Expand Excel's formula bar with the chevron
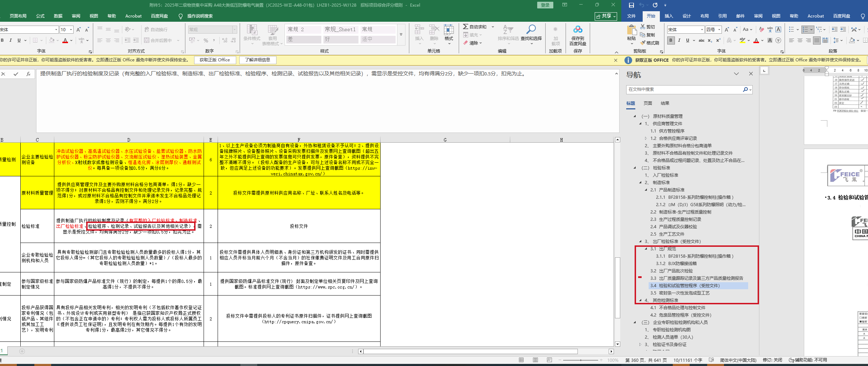 (x=616, y=74)
